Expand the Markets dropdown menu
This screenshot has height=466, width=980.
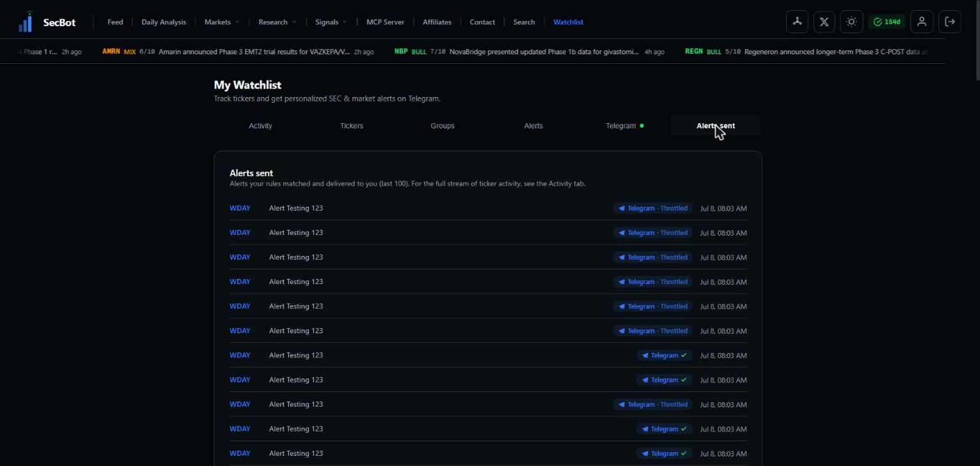tap(221, 22)
